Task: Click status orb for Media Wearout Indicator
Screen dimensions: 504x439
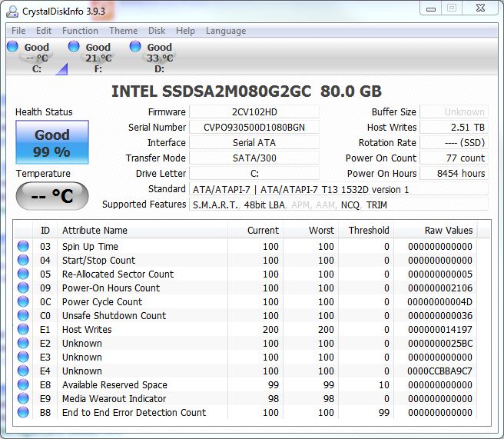Action: [23, 398]
